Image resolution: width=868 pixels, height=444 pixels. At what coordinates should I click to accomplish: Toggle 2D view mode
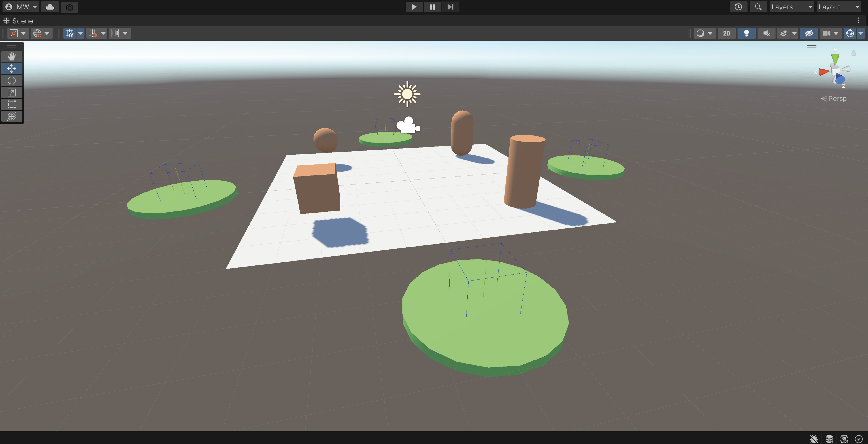pyautogui.click(x=726, y=33)
